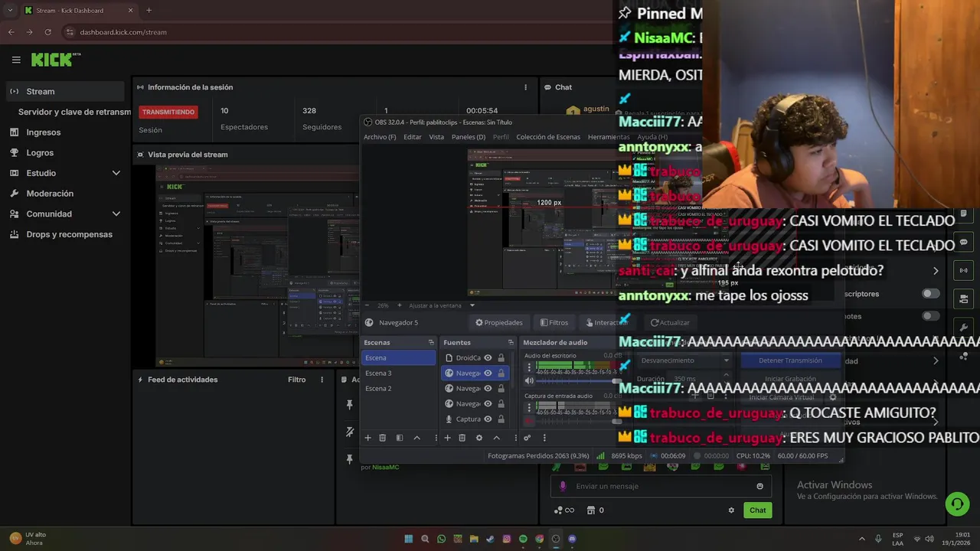This screenshot has width=980, height=551.
Task: Move the selected scene up
Action: [416, 438]
